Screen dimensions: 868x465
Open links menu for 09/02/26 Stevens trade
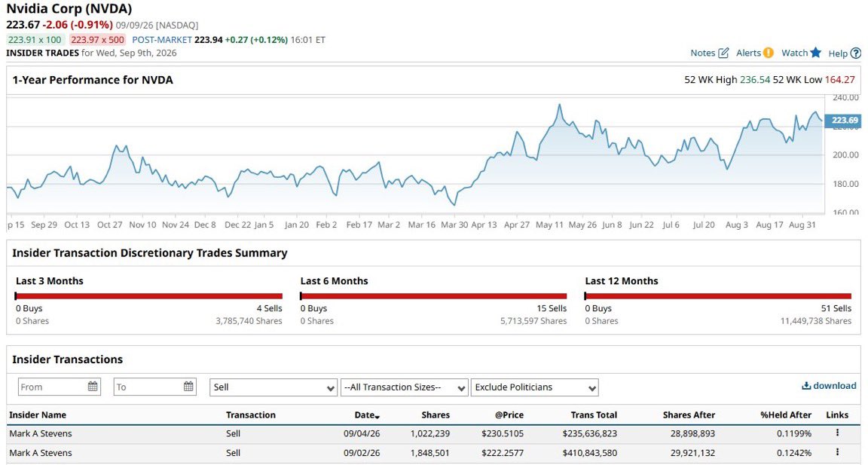pos(837,452)
